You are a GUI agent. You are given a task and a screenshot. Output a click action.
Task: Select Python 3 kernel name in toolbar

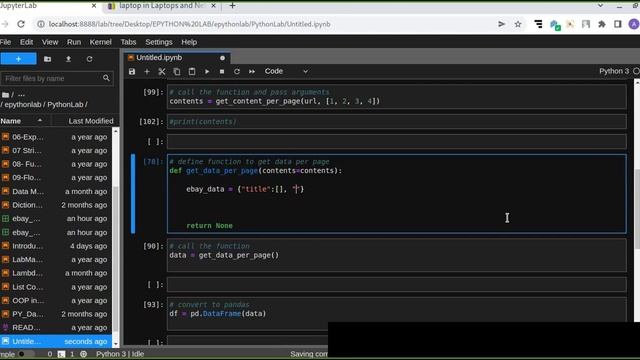(614, 71)
